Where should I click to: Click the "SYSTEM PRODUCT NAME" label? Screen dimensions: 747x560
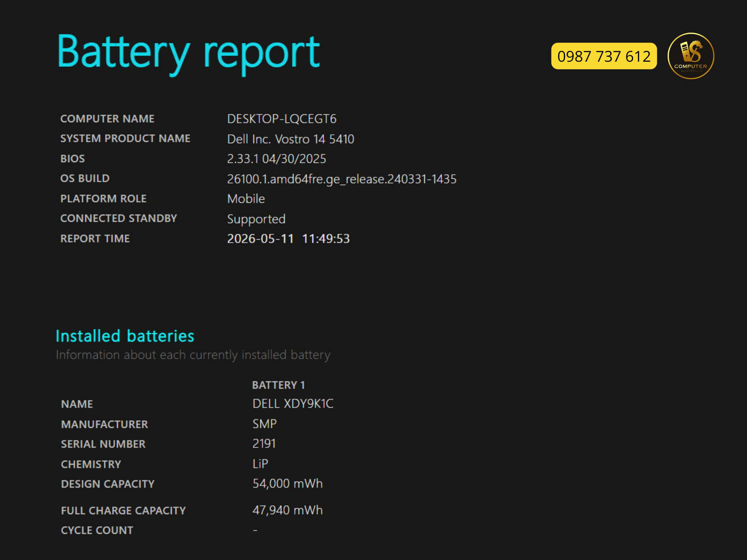tap(125, 138)
